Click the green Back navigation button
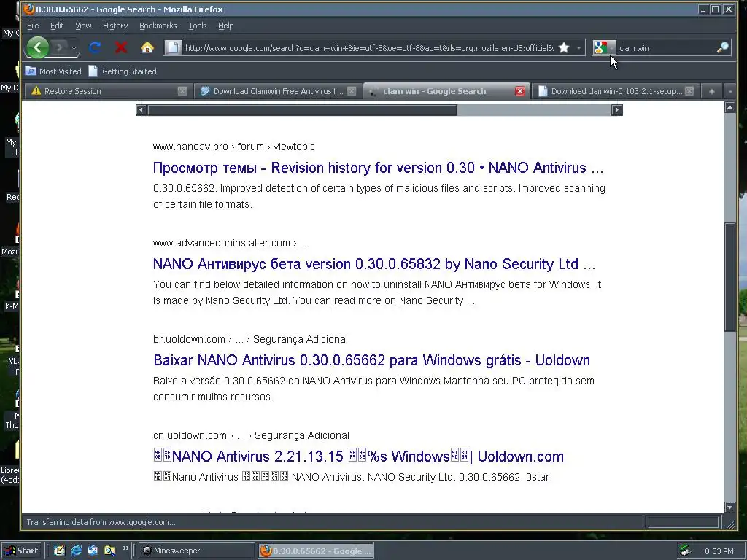This screenshot has height=560, width=747. coord(38,47)
